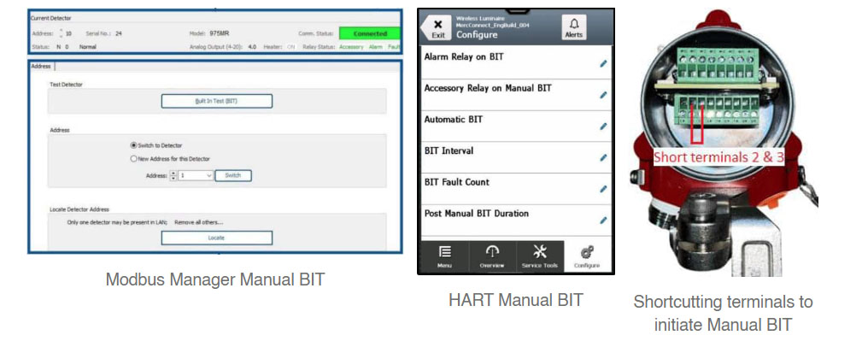Adjust the Current Detector address spinner
Image resolution: width=868 pixels, height=347 pixels.
point(61,33)
